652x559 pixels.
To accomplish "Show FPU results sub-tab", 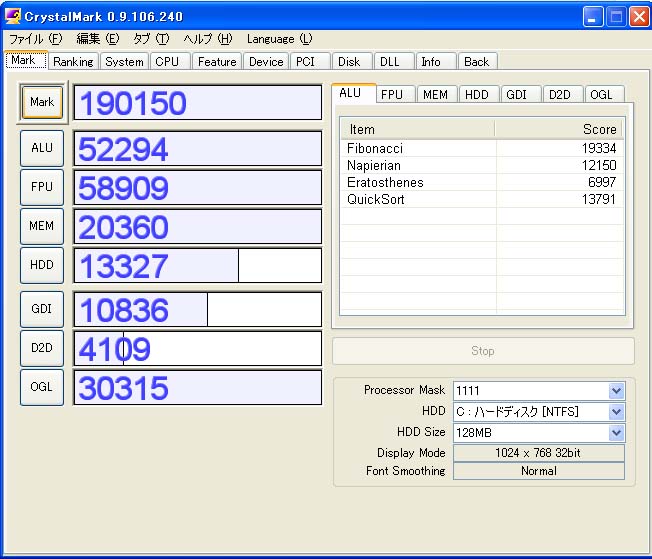I will tap(395, 94).
